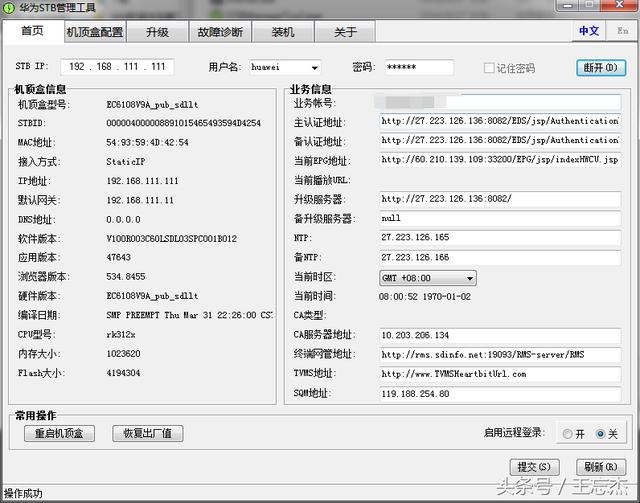Select remote login 开 radio button
This screenshot has height=503, width=640.
tap(567, 434)
